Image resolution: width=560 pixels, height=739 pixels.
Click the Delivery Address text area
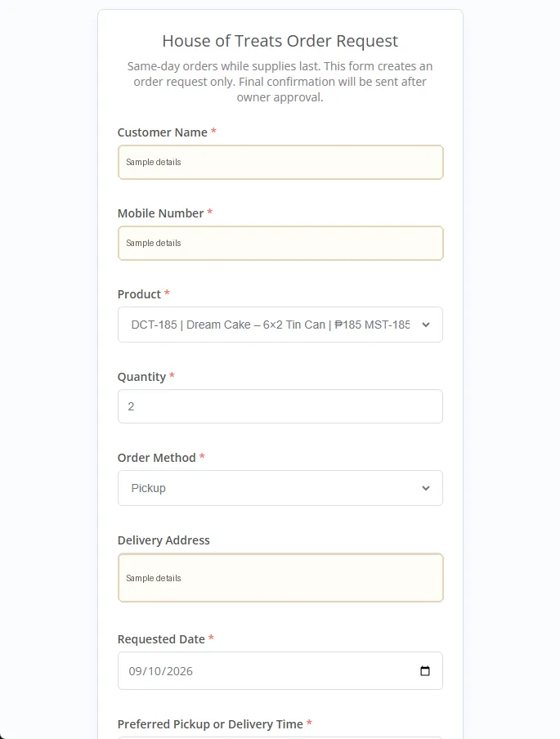[280, 578]
